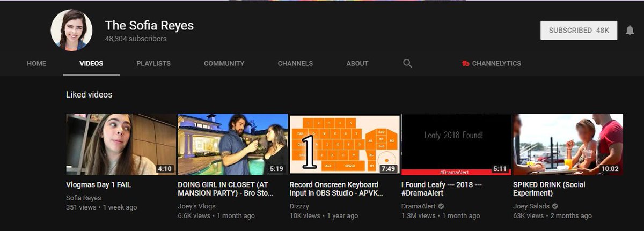Open the Onscreen Keyboard video thumbnail
The height and width of the screenshot is (231, 644).
coord(345,144)
